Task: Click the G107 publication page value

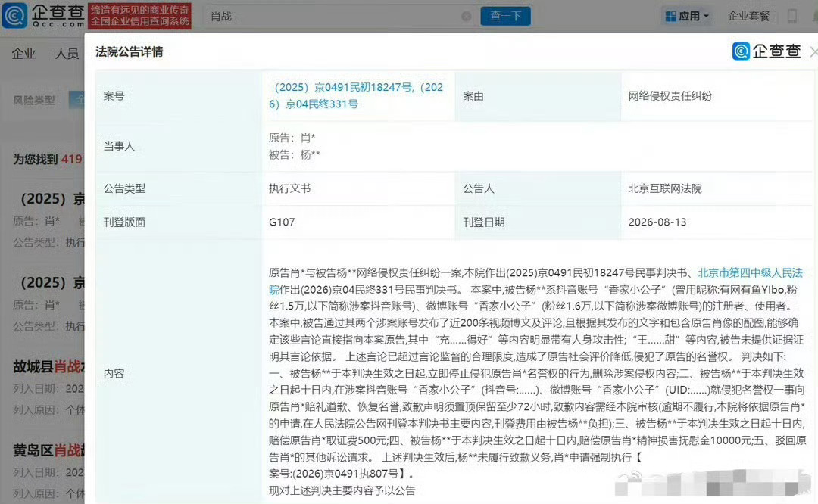Action: [282, 222]
